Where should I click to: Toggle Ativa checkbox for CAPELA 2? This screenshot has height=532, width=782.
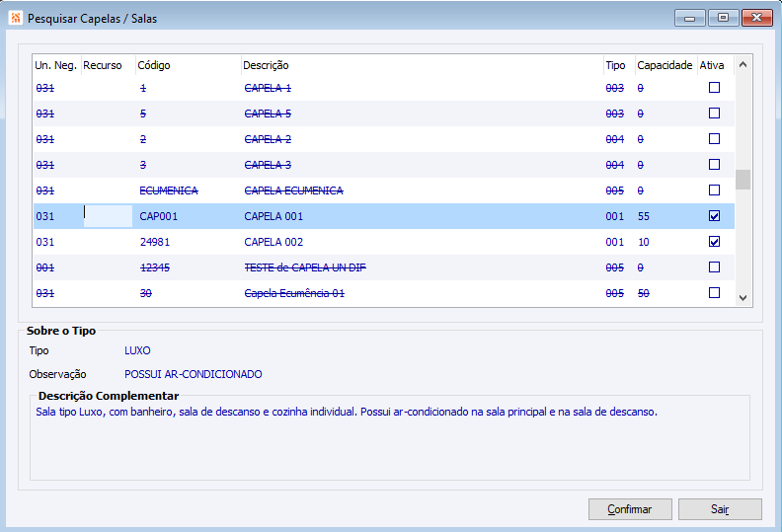[714, 138]
